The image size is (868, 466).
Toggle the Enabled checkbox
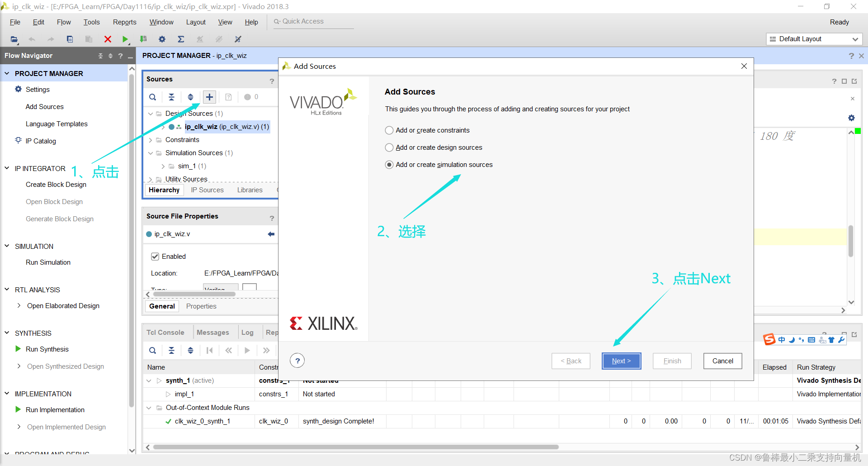(155, 257)
